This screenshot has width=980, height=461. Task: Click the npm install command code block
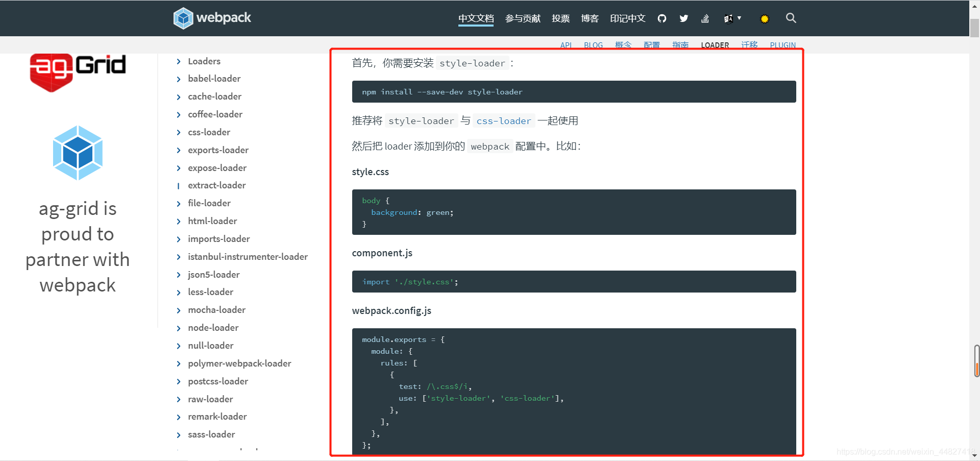(x=574, y=92)
